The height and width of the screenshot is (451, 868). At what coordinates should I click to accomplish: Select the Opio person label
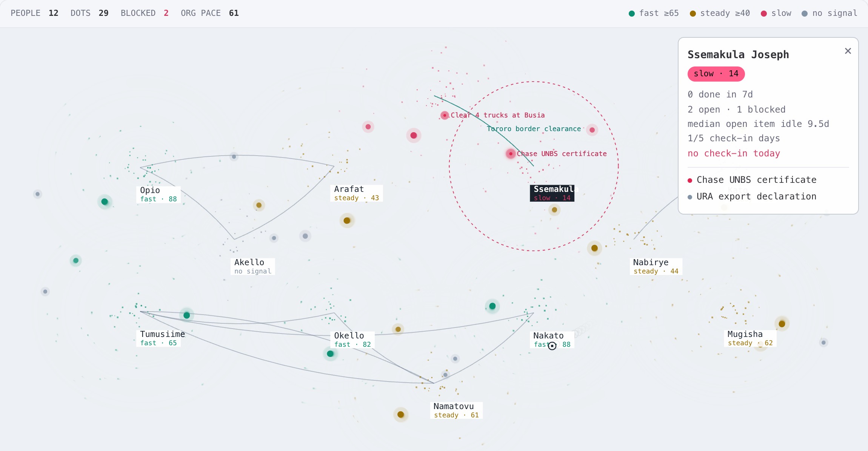pyautogui.click(x=158, y=195)
